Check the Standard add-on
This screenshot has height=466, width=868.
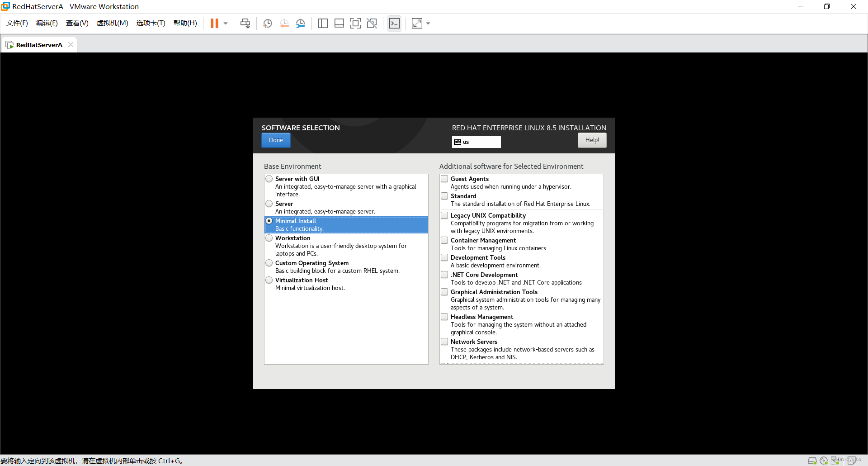click(444, 196)
